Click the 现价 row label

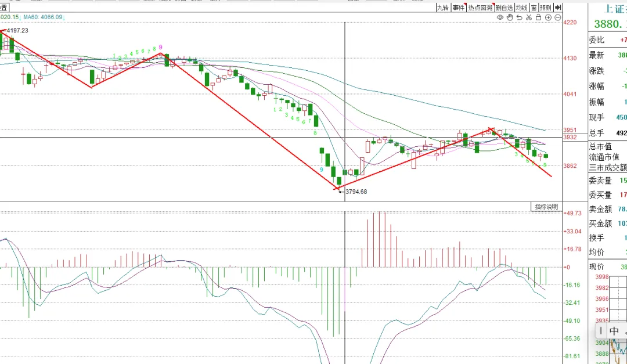(597, 267)
